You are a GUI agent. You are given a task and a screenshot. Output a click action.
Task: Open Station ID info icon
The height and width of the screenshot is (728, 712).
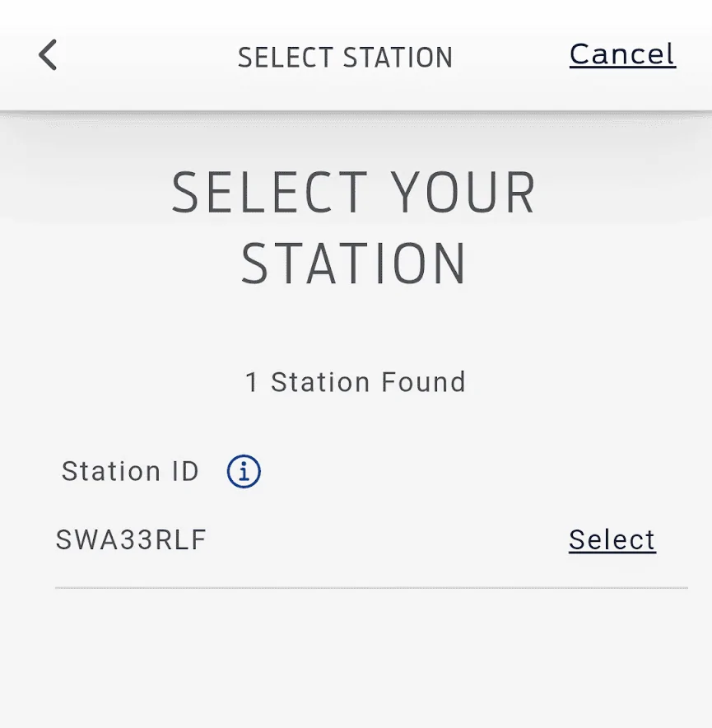244,472
